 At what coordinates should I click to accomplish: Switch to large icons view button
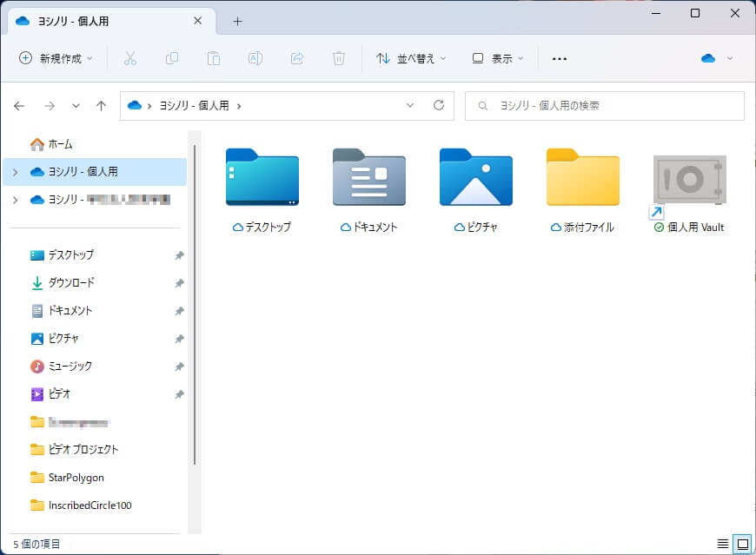tap(742, 544)
